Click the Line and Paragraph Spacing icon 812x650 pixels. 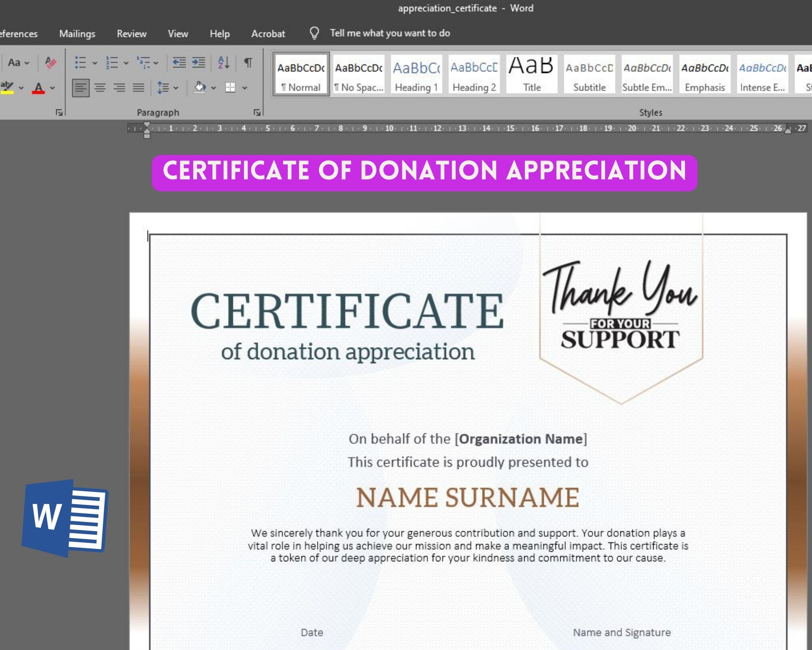pos(163,88)
